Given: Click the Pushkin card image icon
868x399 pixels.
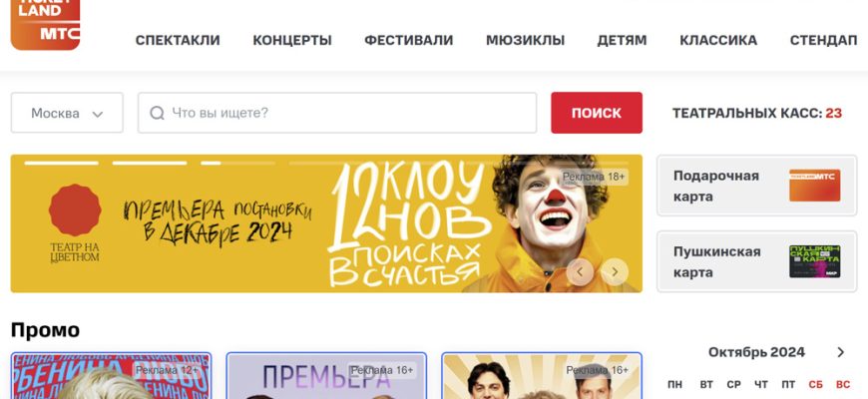Looking at the screenshot, I should click(814, 261).
